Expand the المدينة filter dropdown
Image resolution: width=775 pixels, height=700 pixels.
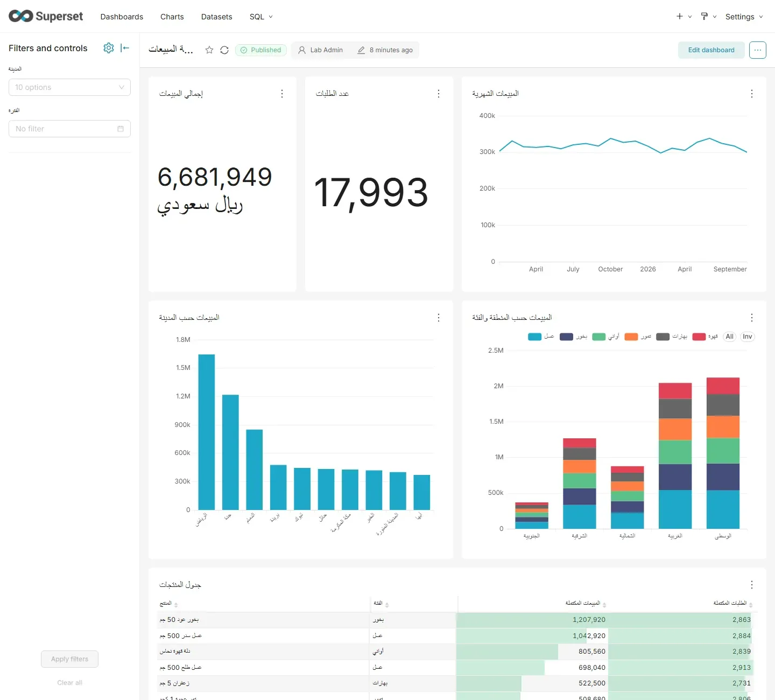coord(69,87)
